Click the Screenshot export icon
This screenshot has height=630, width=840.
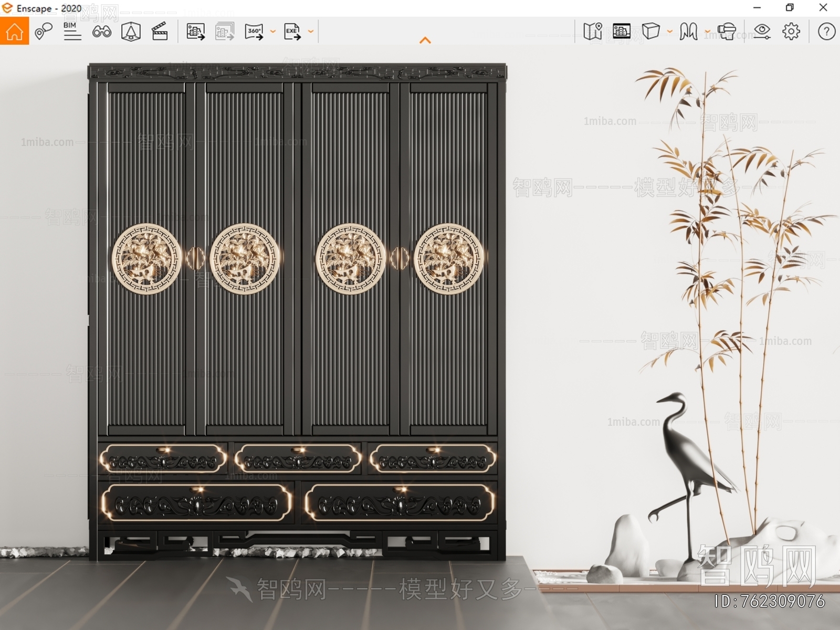tap(195, 31)
